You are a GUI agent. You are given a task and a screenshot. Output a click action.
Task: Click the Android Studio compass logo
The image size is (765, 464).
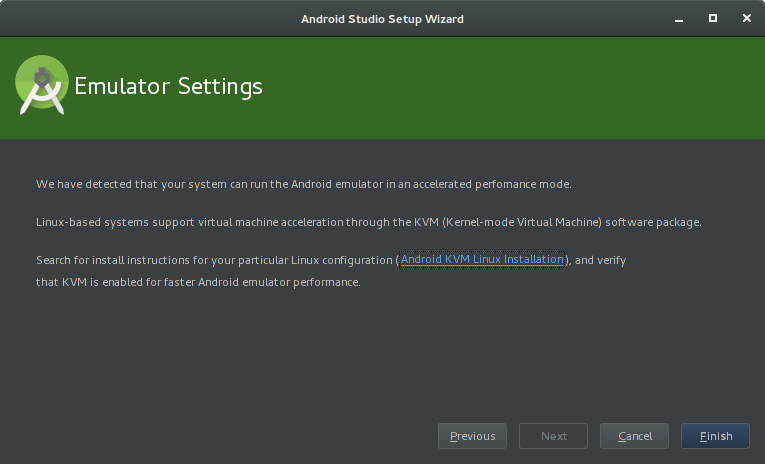(x=42, y=85)
